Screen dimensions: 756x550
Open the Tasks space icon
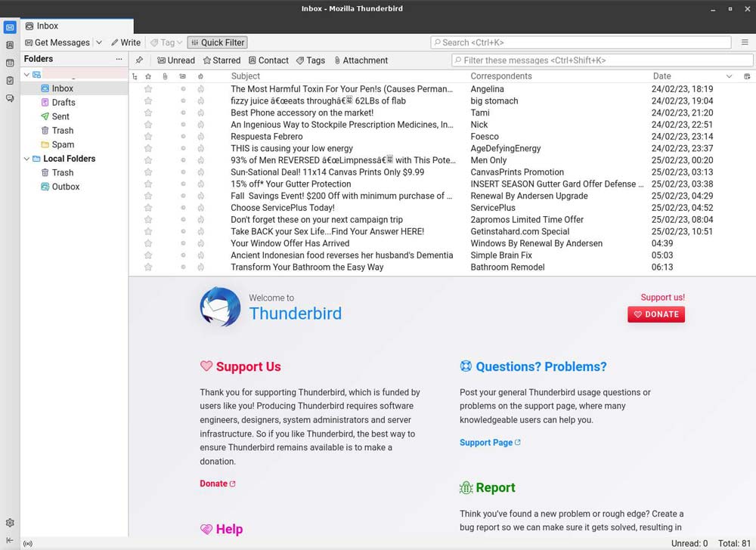(x=10, y=81)
